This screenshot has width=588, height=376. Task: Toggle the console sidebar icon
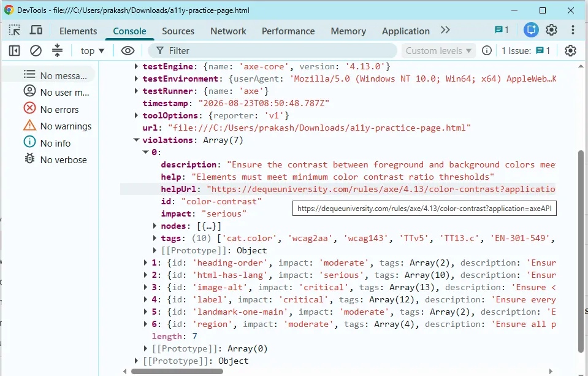pyautogui.click(x=14, y=50)
